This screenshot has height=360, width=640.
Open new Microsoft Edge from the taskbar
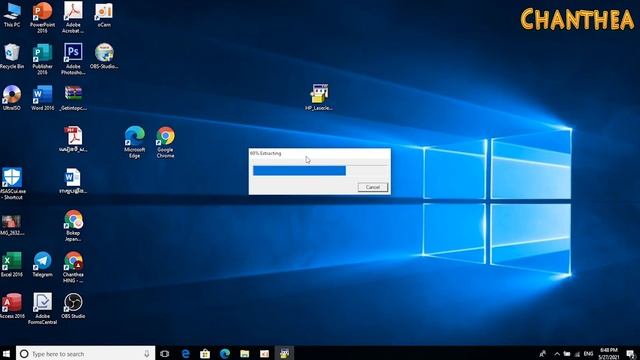tap(225, 353)
